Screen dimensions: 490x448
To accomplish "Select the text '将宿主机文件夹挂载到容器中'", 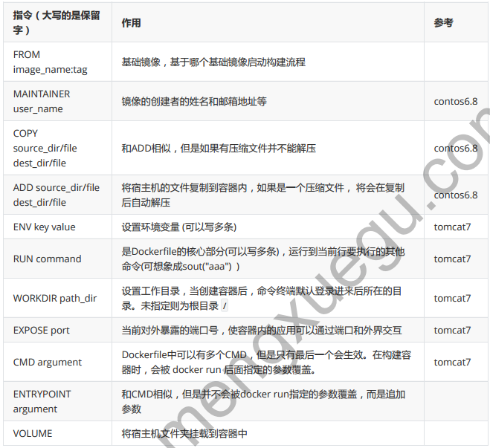I will 184,433.
